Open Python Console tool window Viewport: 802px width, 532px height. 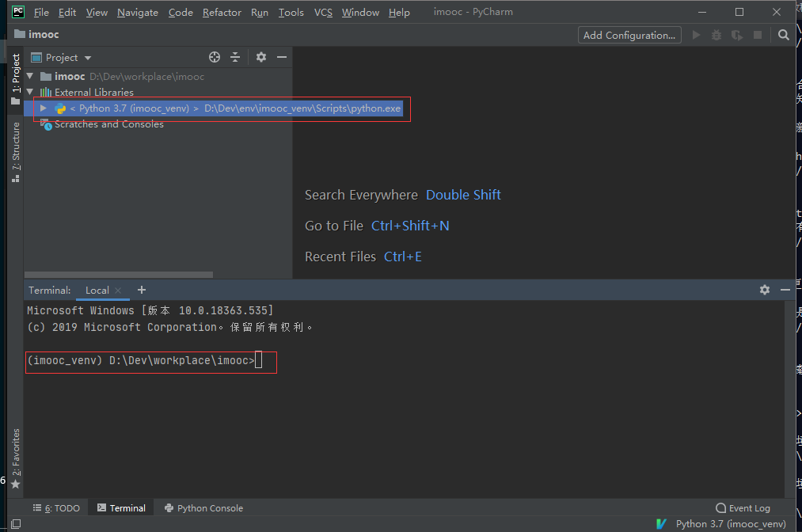[x=203, y=508]
